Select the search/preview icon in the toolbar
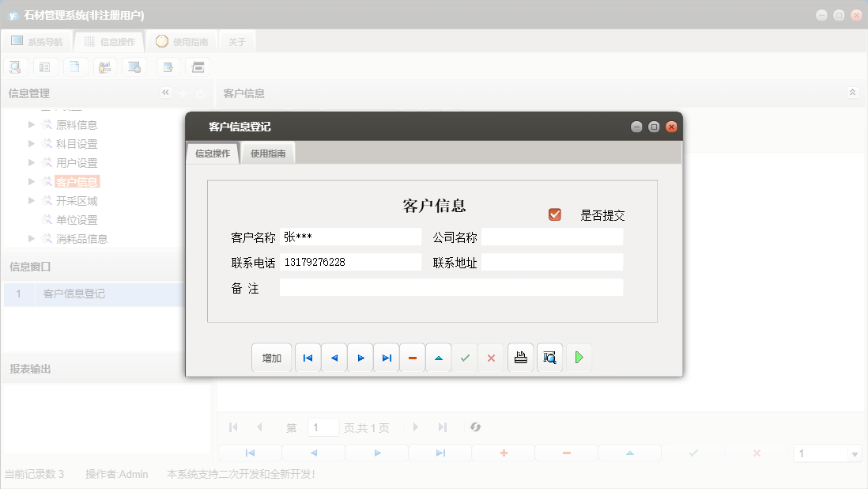This screenshot has height=489, width=868. click(x=15, y=66)
